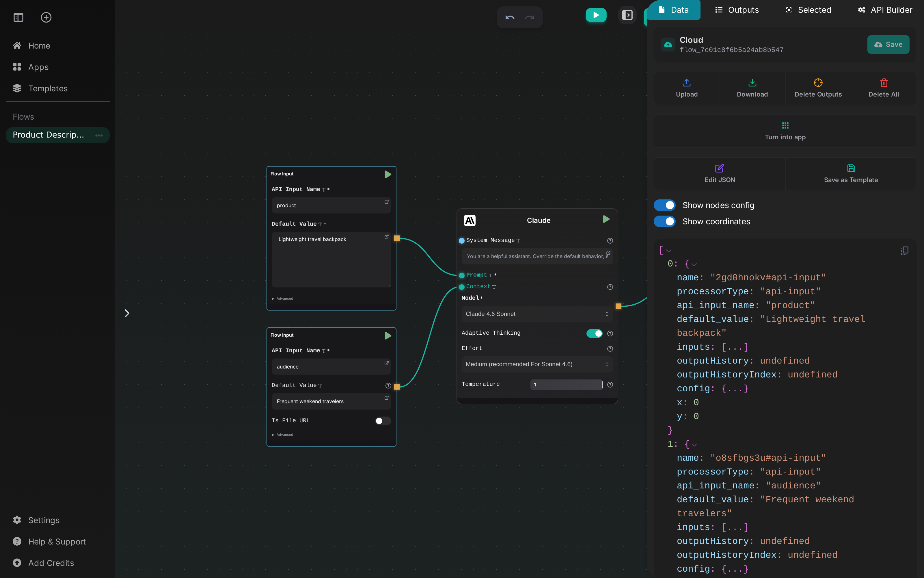Click Turn into app button
Screen dimensions: 924x578
785,131
